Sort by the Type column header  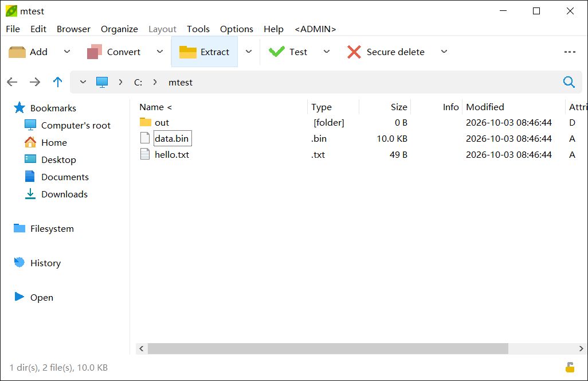pos(333,107)
